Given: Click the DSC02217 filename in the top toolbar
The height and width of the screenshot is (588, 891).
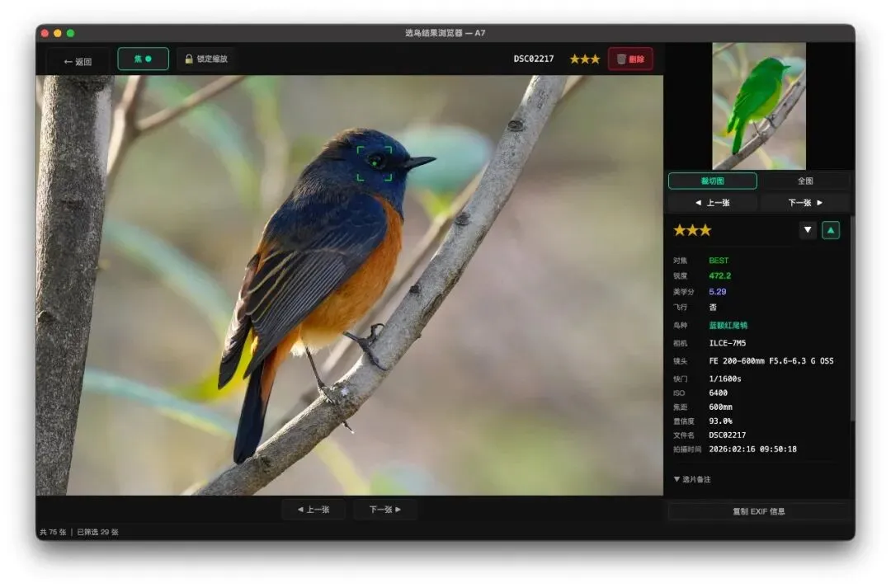Looking at the screenshot, I should point(534,59).
